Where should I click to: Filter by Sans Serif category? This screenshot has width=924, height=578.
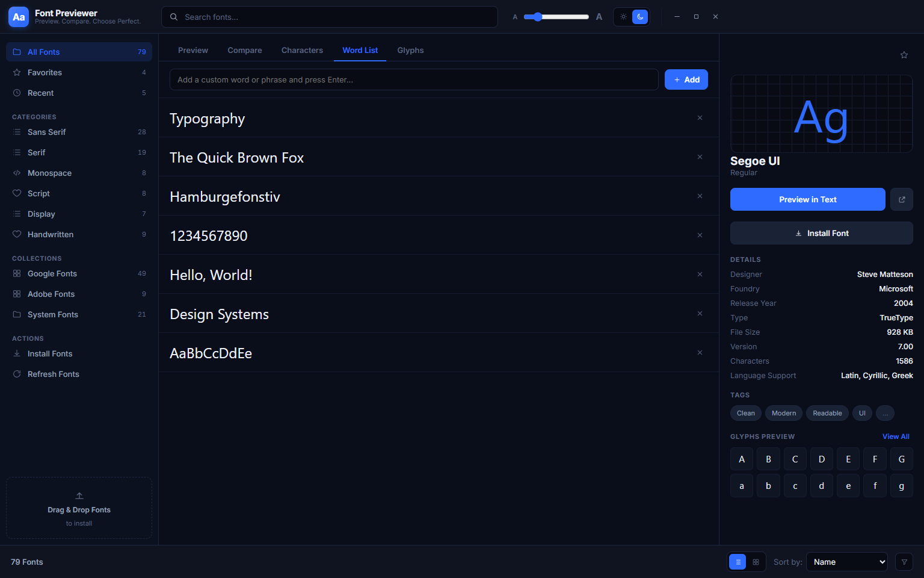(x=79, y=132)
